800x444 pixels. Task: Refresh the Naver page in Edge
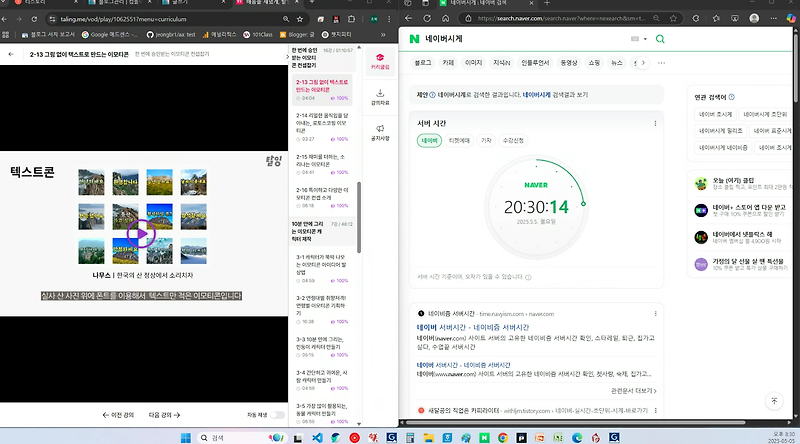pos(427,18)
